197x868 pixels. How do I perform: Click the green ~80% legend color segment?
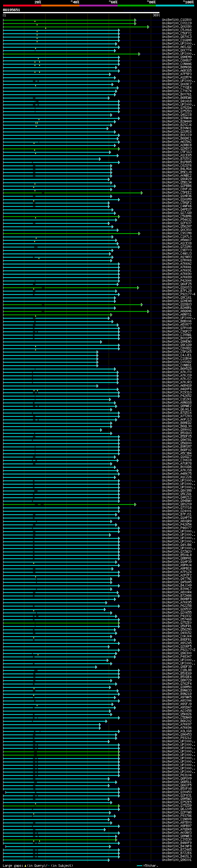[x=137, y=6]
